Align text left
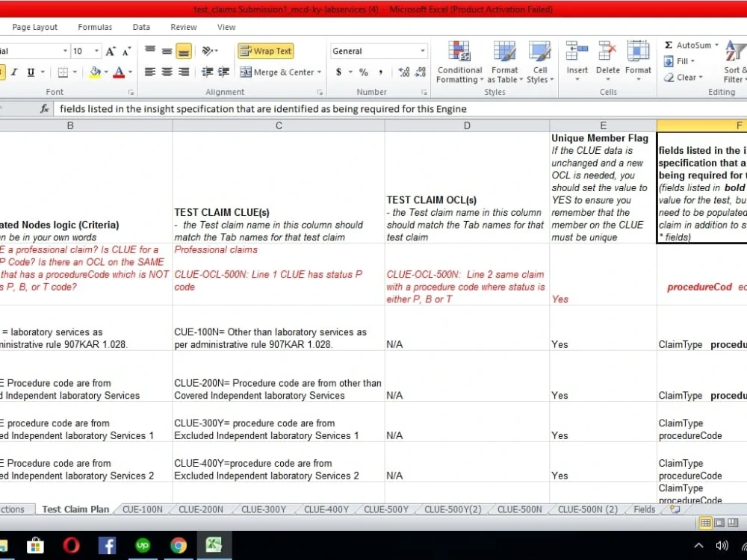Image resolution: width=747 pixels, height=560 pixels. [150, 72]
